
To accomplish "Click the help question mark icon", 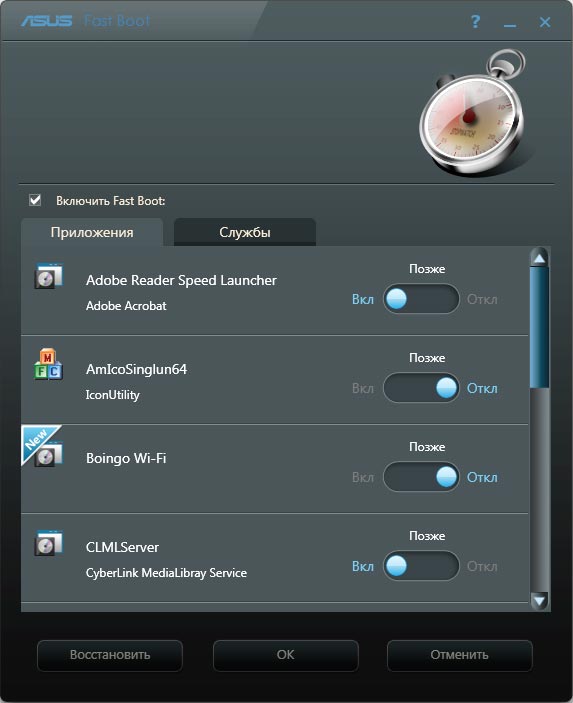I will click(475, 21).
